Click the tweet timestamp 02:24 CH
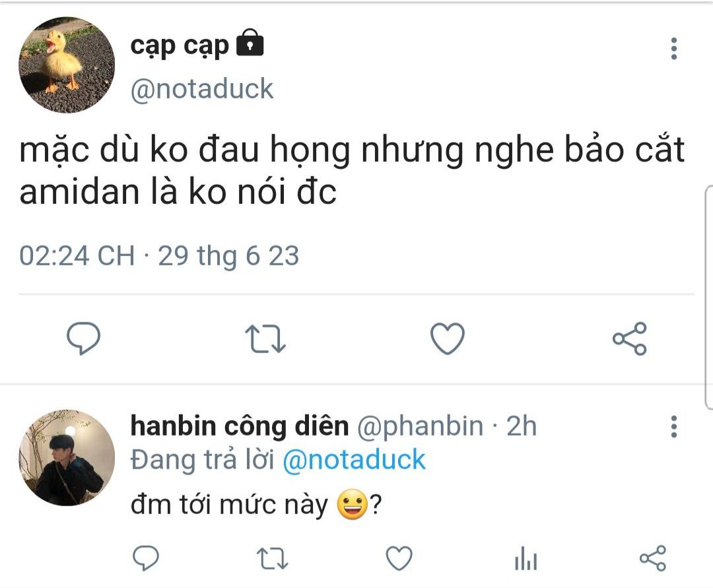Screen dimensions: 713x588 pyautogui.click(x=77, y=255)
